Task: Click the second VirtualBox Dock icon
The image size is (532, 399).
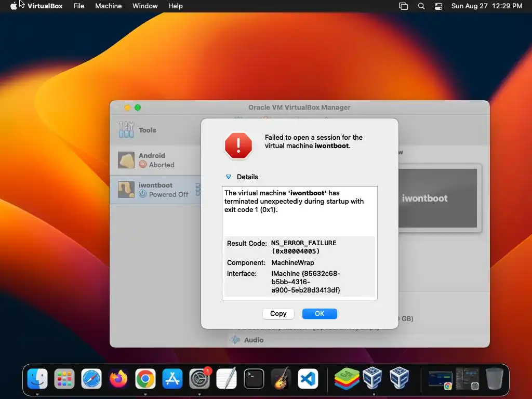Action: click(x=400, y=377)
